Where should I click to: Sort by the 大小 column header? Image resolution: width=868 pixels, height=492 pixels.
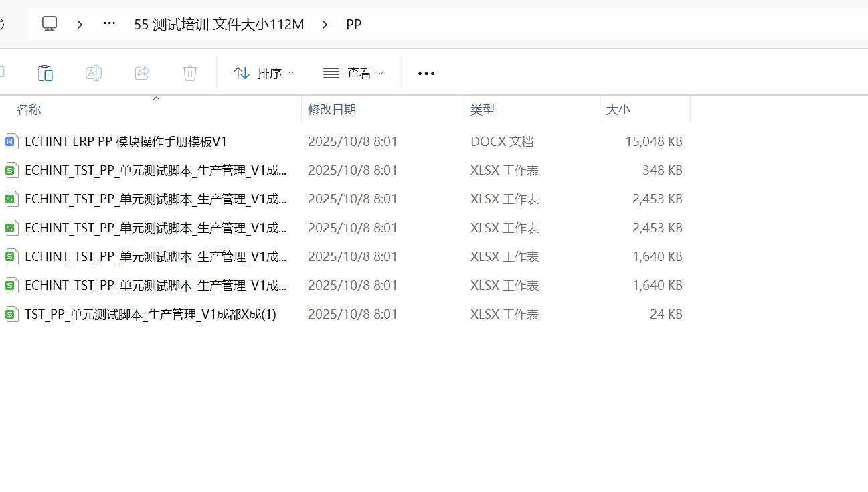pos(618,110)
